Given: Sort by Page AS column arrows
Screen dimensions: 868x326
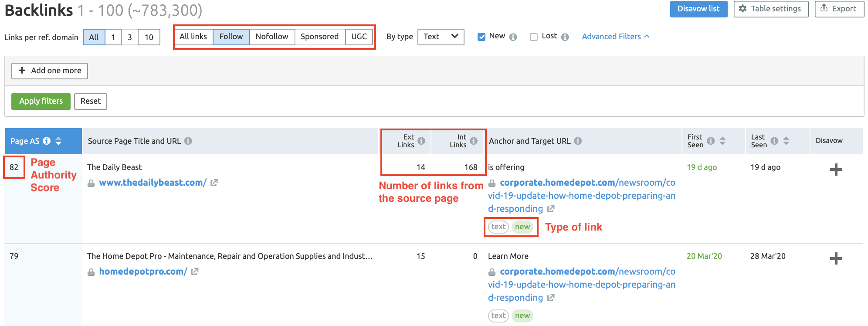Looking at the screenshot, I should tap(58, 141).
